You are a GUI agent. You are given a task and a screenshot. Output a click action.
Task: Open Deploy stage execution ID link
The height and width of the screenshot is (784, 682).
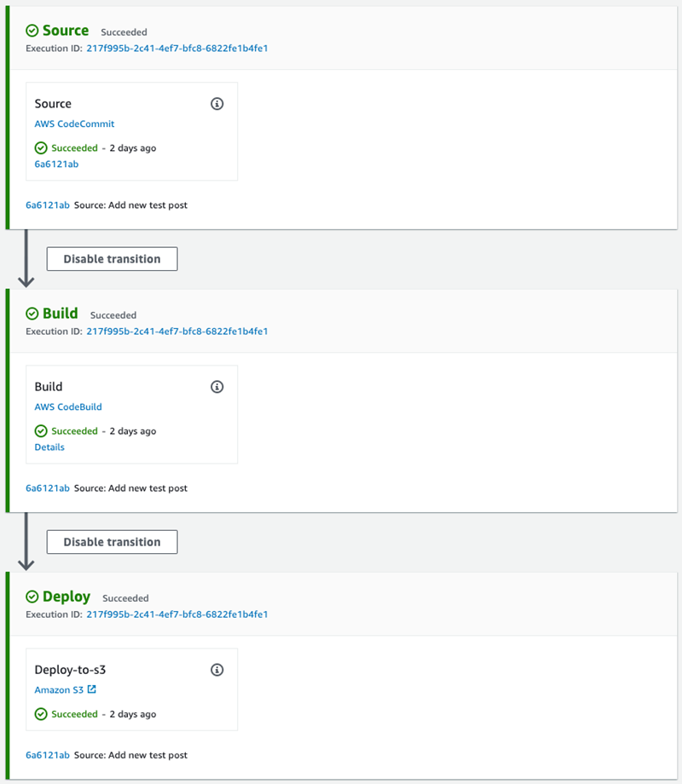pos(176,614)
